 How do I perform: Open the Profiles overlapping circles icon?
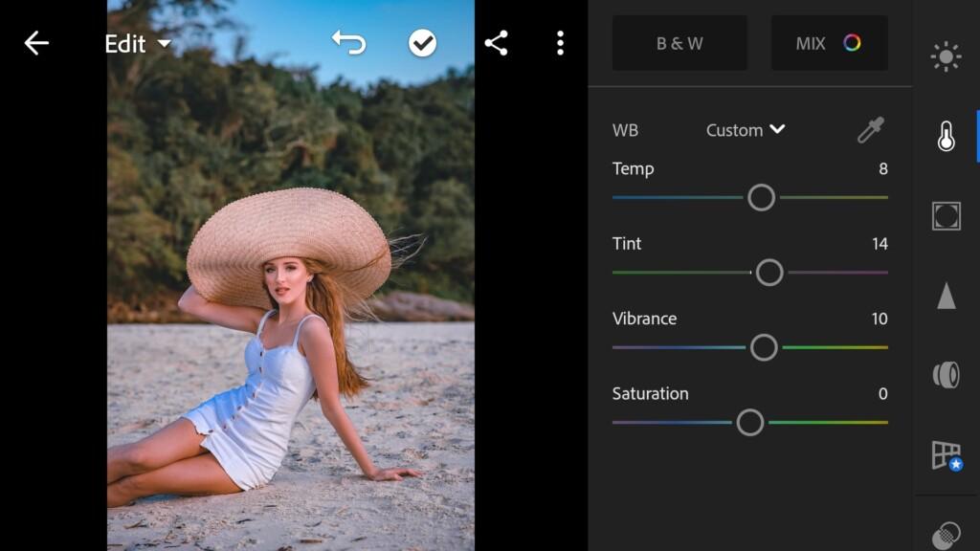click(947, 536)
